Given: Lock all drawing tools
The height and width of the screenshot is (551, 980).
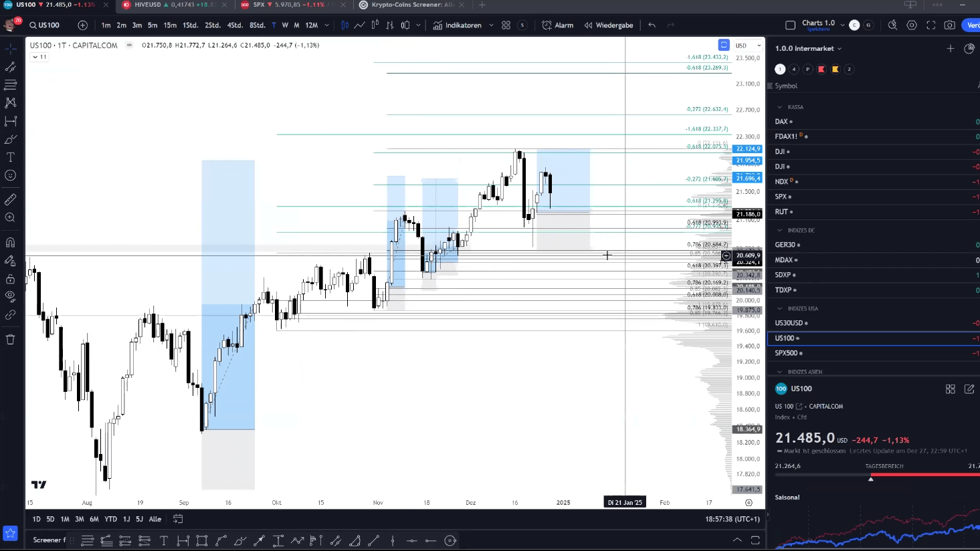Looking at the screenshot, I should point(11,278).
